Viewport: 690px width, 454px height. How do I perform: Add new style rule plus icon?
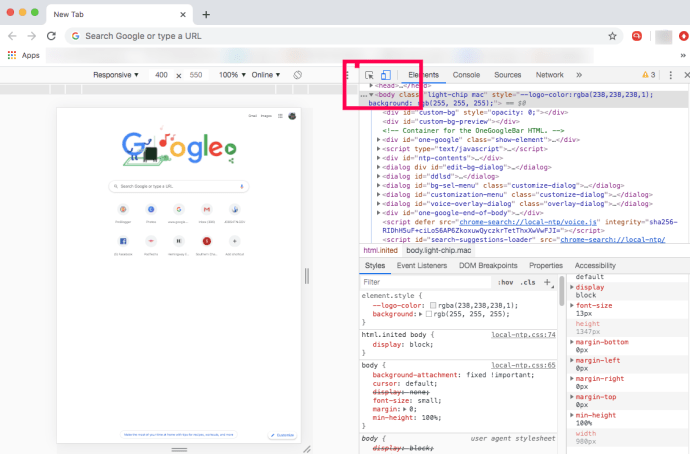(547, 283)
